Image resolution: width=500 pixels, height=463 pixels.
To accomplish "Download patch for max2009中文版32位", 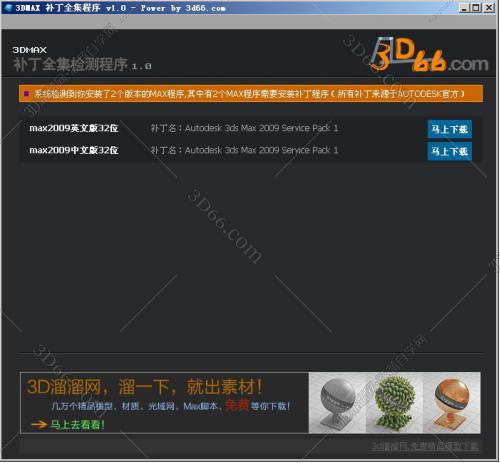I will [x=449, y=151].
